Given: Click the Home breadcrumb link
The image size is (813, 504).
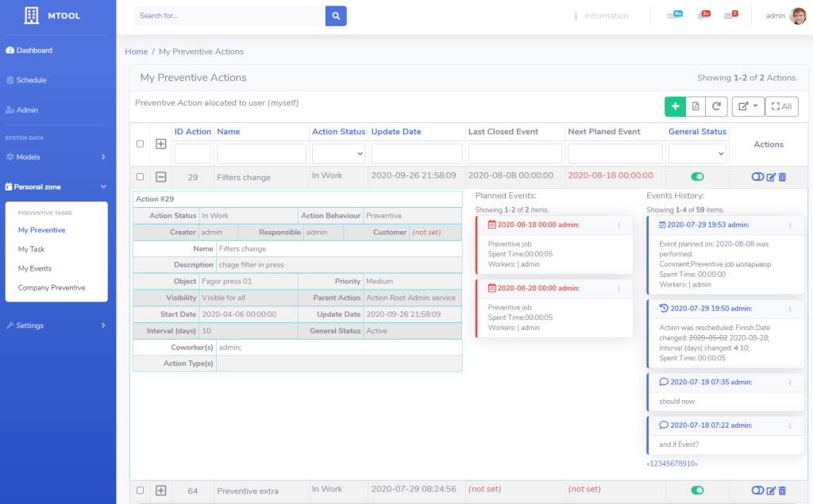Looking at the screenshot, I should (x=136, y=52).
